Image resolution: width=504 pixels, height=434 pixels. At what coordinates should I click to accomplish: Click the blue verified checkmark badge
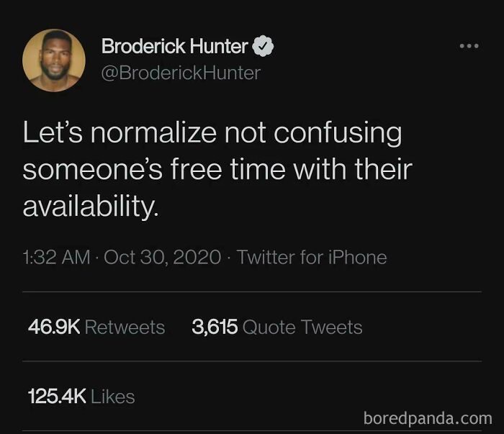263,48
